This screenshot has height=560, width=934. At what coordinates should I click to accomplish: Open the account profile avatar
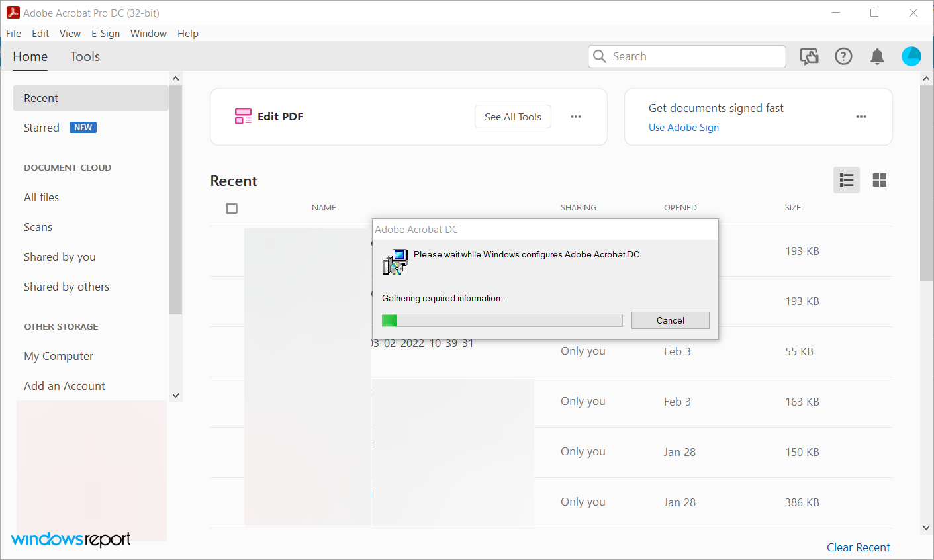911,56
